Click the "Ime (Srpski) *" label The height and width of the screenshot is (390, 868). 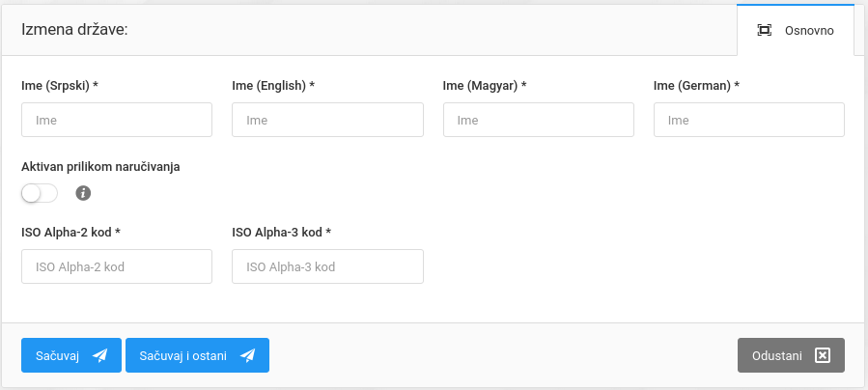point(60,86)
